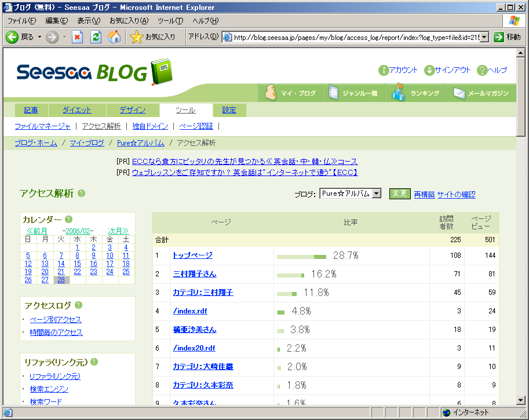This screenshot has height=420, width=529.
Task: Click the browser Forward arrow icon
Action: 52,36
